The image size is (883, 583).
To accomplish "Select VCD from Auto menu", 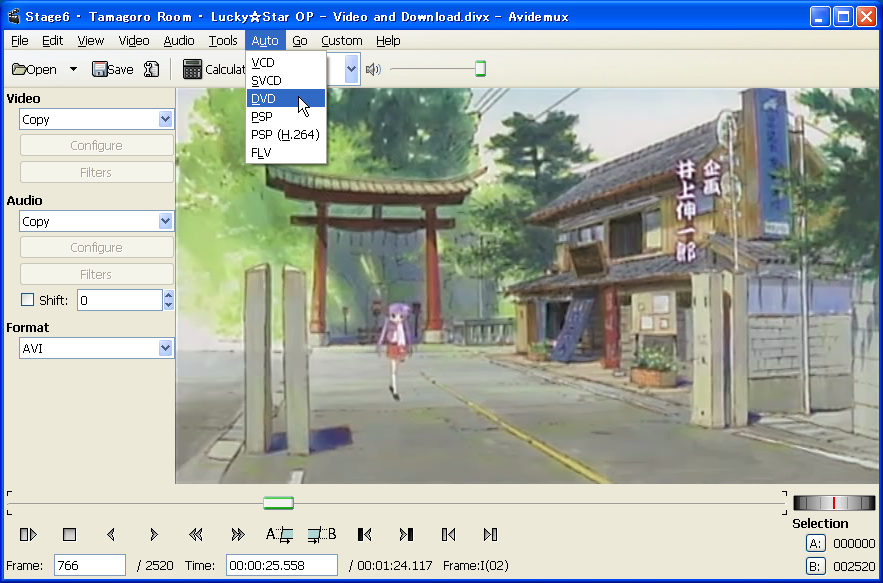I will click(x=286, y=63).
